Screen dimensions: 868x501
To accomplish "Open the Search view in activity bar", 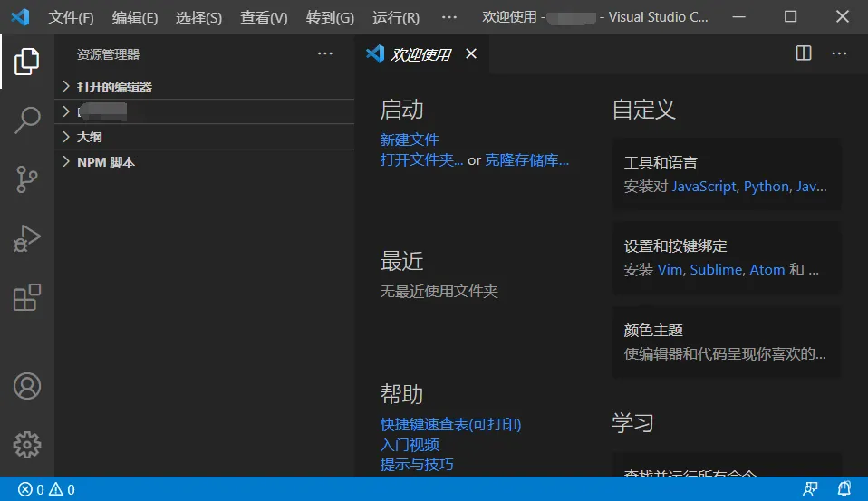I will click(x=26, y=120).
